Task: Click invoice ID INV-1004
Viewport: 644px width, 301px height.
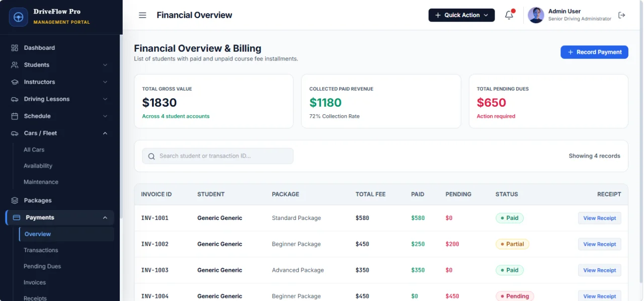Action: pos(155,296)
